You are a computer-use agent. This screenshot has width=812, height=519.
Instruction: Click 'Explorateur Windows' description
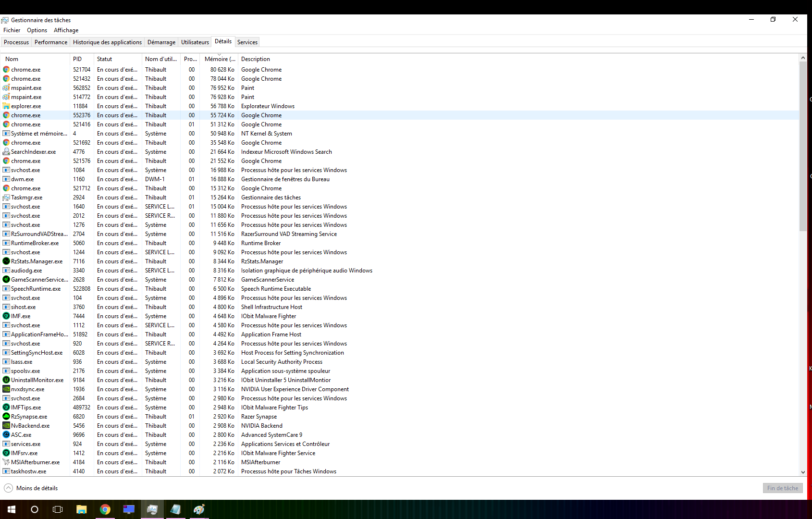coord(268,106)
